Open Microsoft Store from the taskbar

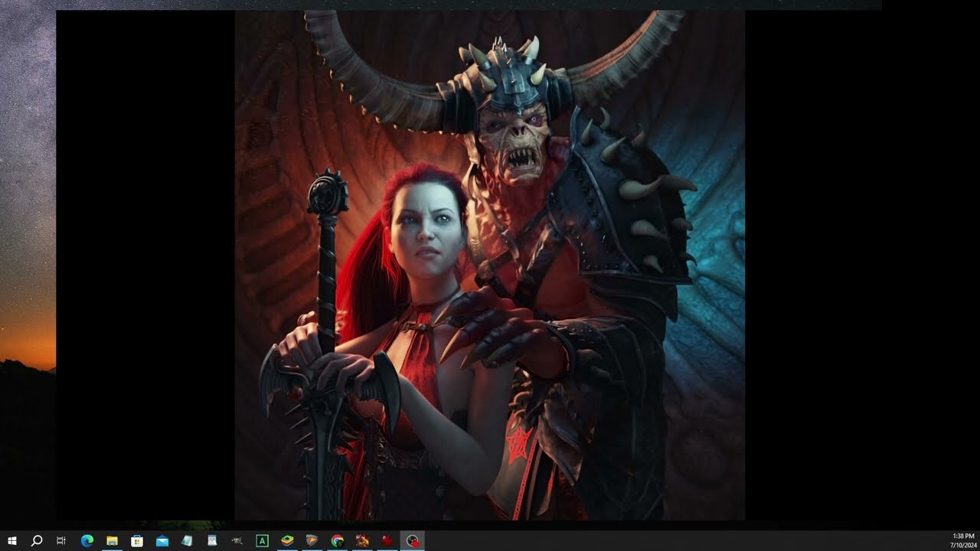coord(137,541)
